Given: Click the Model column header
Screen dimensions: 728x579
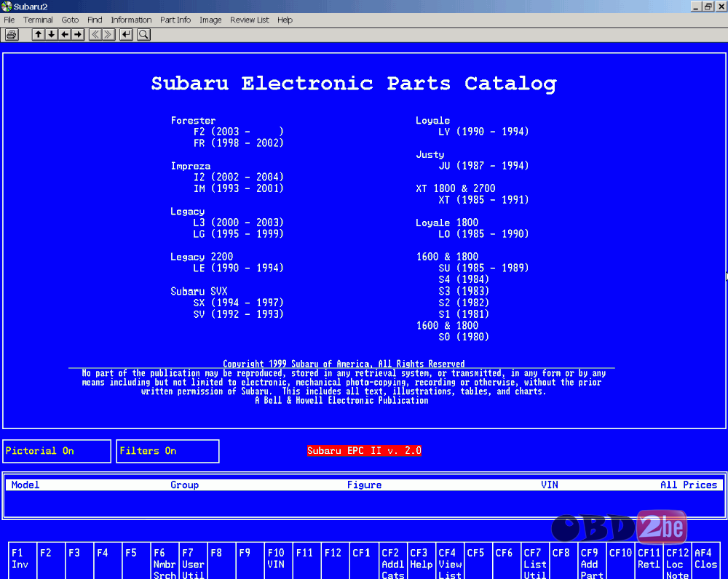Looking at the screenshot, I should 25,485.
